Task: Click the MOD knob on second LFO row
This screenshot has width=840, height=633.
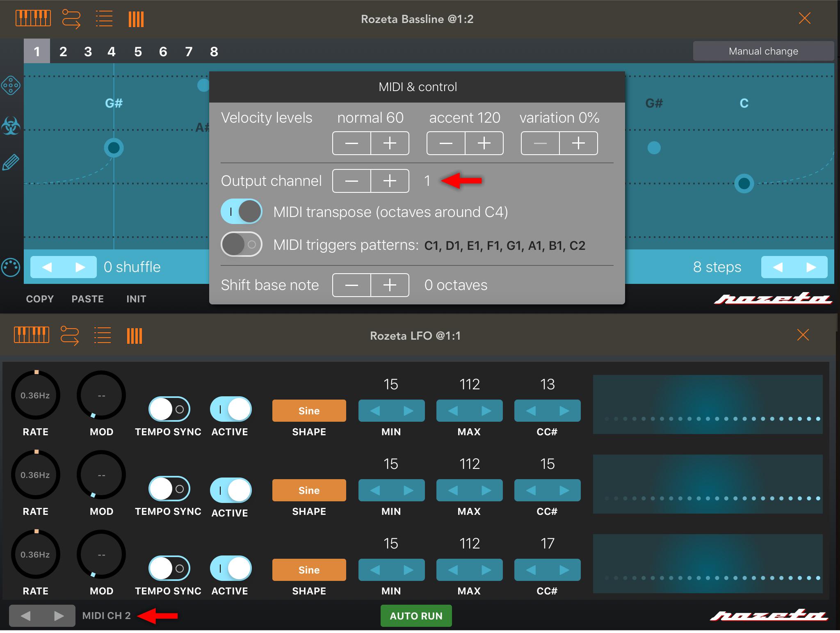Action: click(x=101, y=475)
